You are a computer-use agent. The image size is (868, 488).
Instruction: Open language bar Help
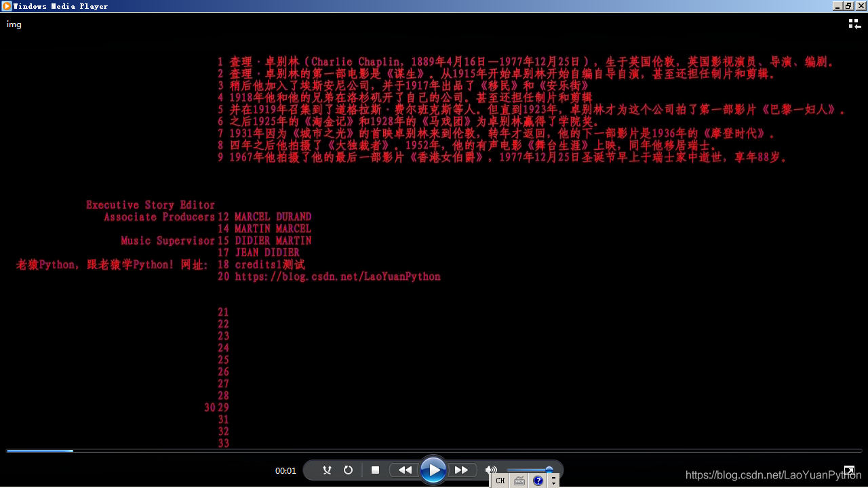click(538, 481)
